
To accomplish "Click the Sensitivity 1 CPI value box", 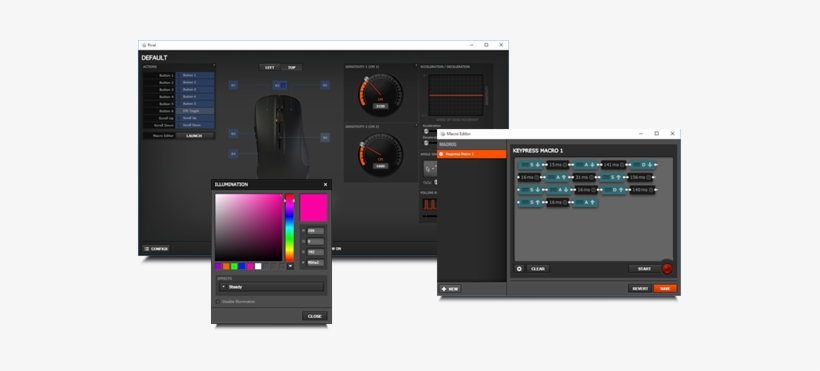I will (380, 106).
